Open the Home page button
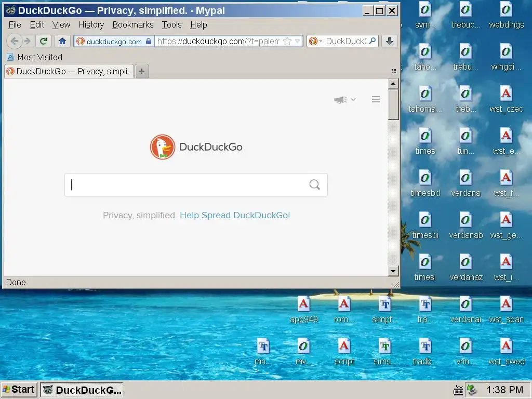The width and height of the screenshot is (532, 399). tap(62, 42)
